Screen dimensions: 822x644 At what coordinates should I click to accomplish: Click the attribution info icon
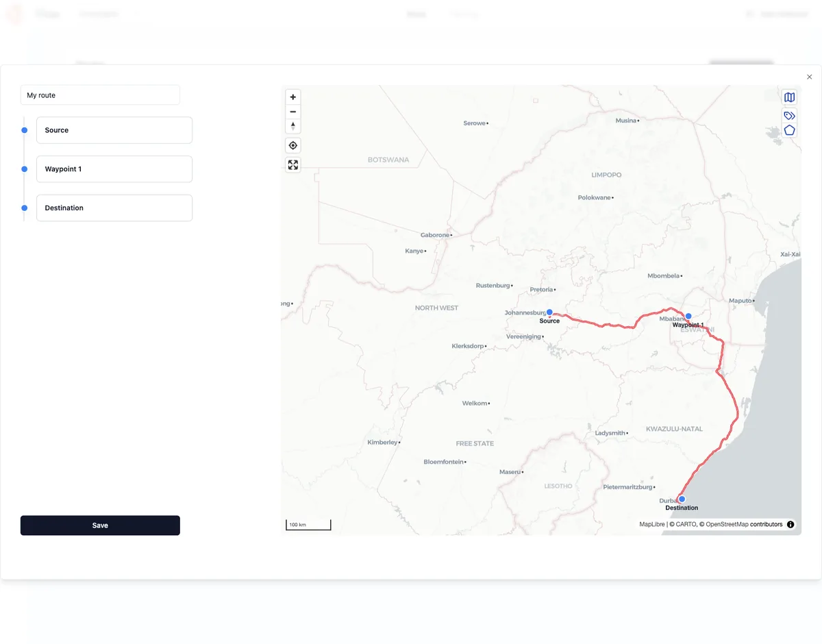[790, 524]
